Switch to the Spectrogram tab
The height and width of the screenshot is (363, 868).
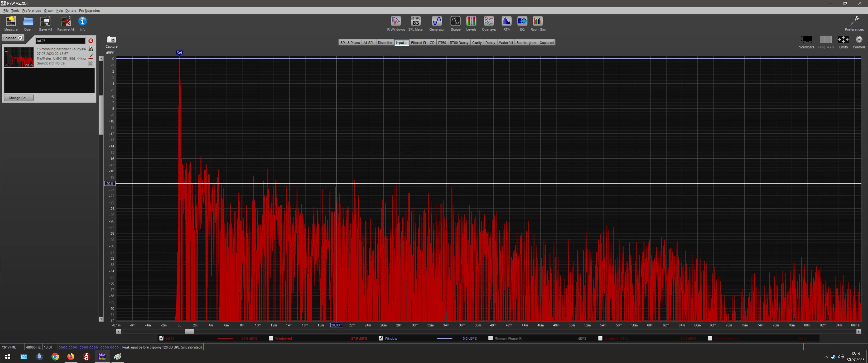click(x=526, y=42)
